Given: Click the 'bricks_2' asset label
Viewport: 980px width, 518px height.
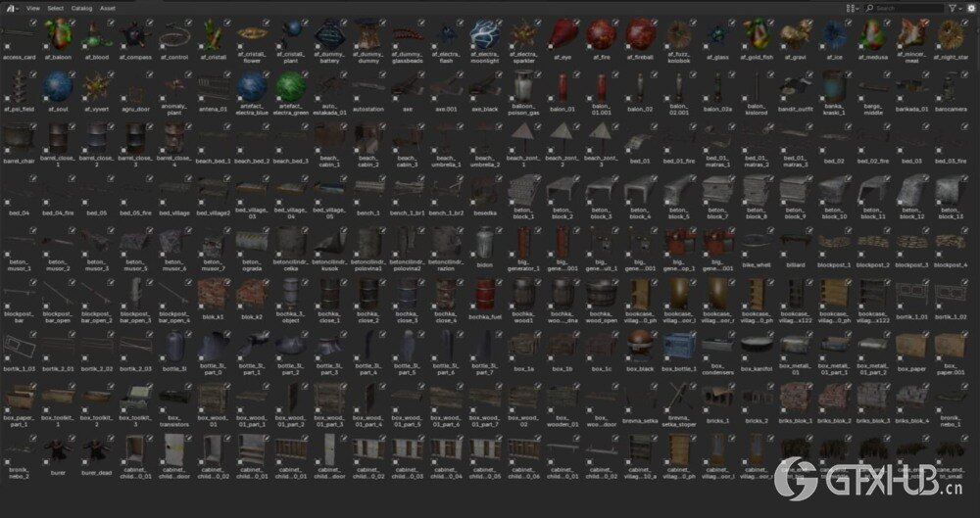Looking at the screenshot, I should click(x=757, y=421).
